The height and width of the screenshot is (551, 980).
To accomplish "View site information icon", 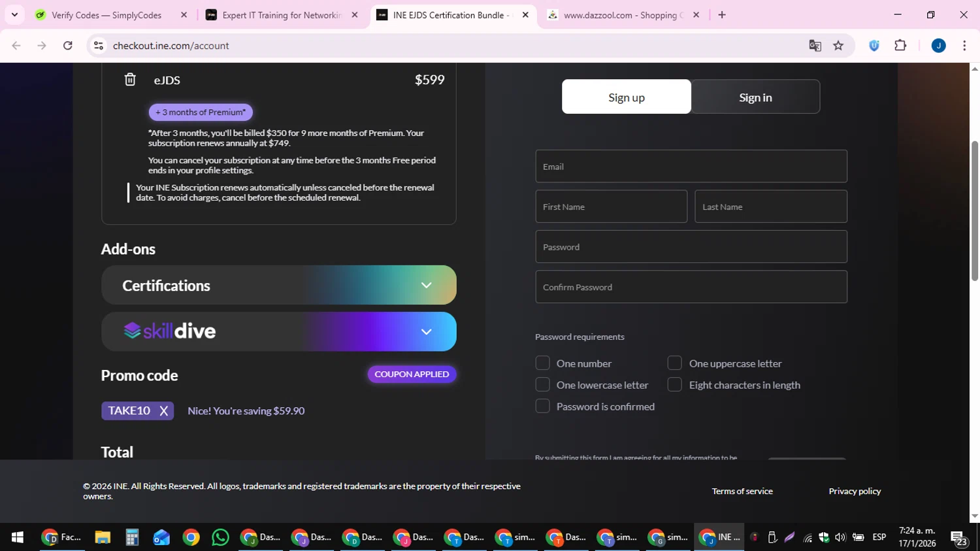I will pos(99,46).
